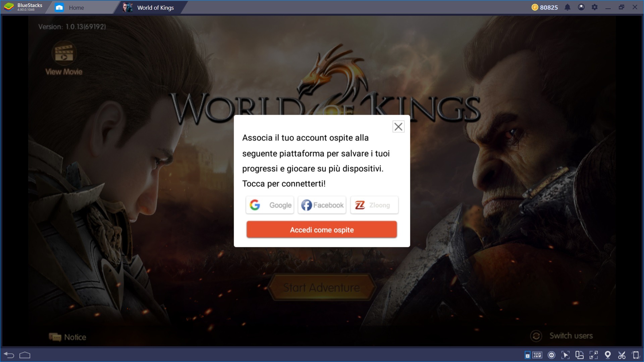Click the Switch users refresh icon
644x362 pixels.
(536, 336)
